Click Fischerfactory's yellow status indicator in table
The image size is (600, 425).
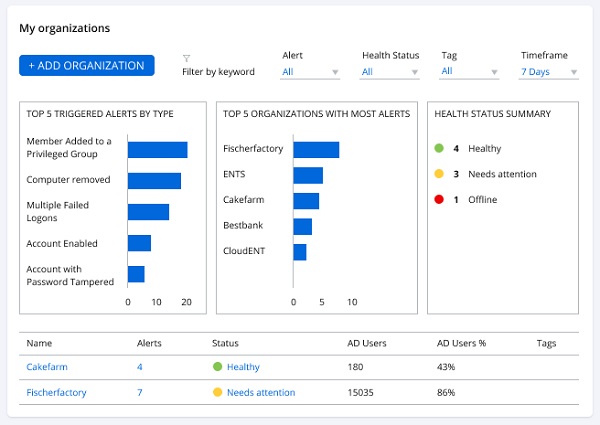click(x=217, y=393)
